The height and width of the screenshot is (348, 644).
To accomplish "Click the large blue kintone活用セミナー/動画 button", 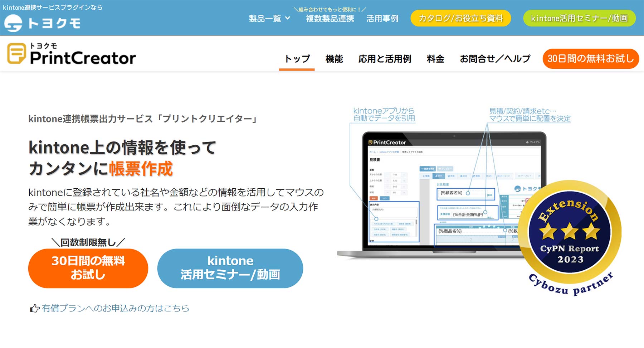I will coord(230,268).
